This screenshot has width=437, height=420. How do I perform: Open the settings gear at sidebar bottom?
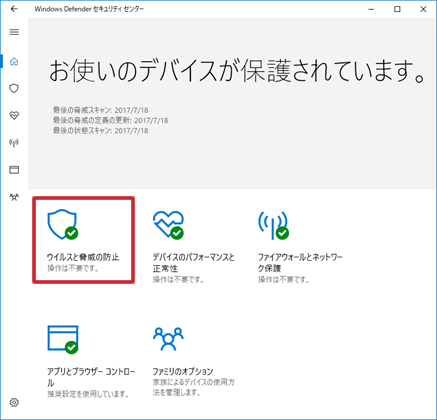14,402
